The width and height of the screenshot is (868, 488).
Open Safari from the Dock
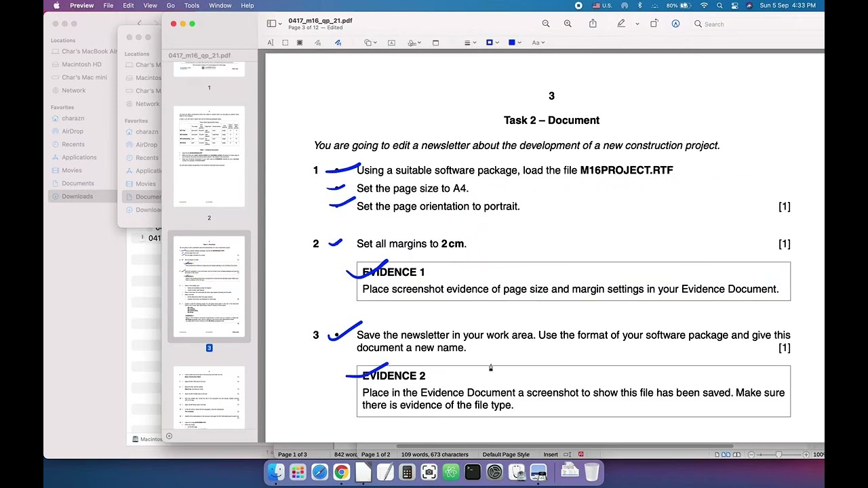click(319, 472)
